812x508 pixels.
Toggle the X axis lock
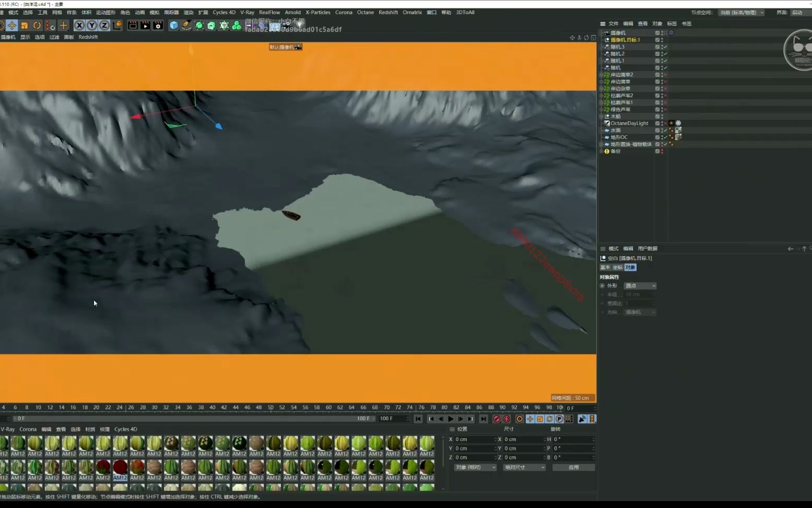(x=79, y=25)
